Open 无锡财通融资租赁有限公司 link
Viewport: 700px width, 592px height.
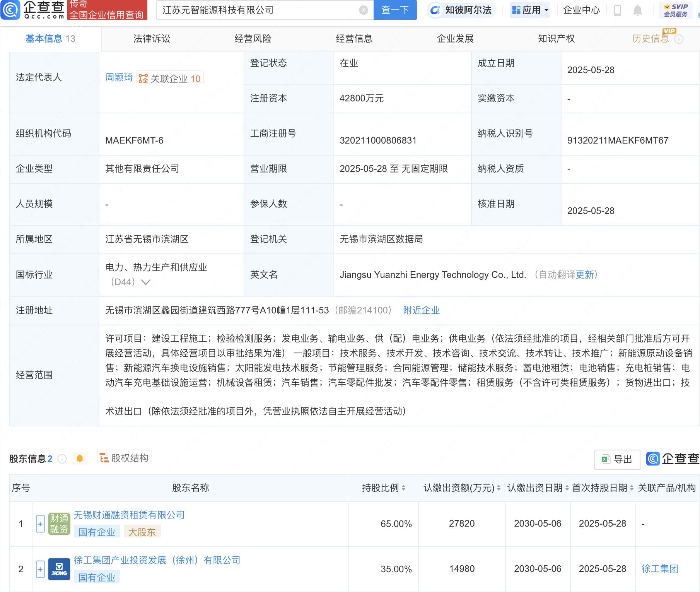[129, 515]
